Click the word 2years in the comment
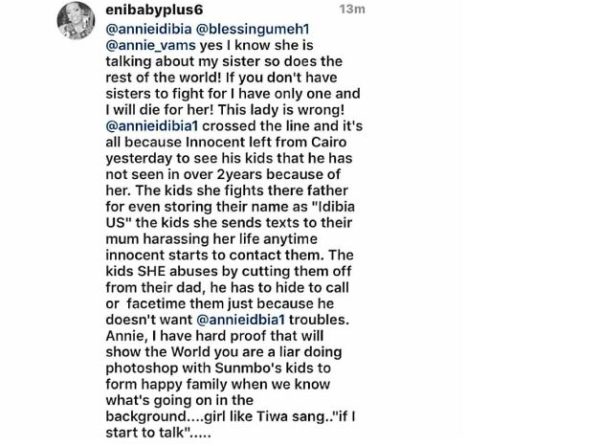The width and height of the screenshot is (600, 446). click(240, 174)
